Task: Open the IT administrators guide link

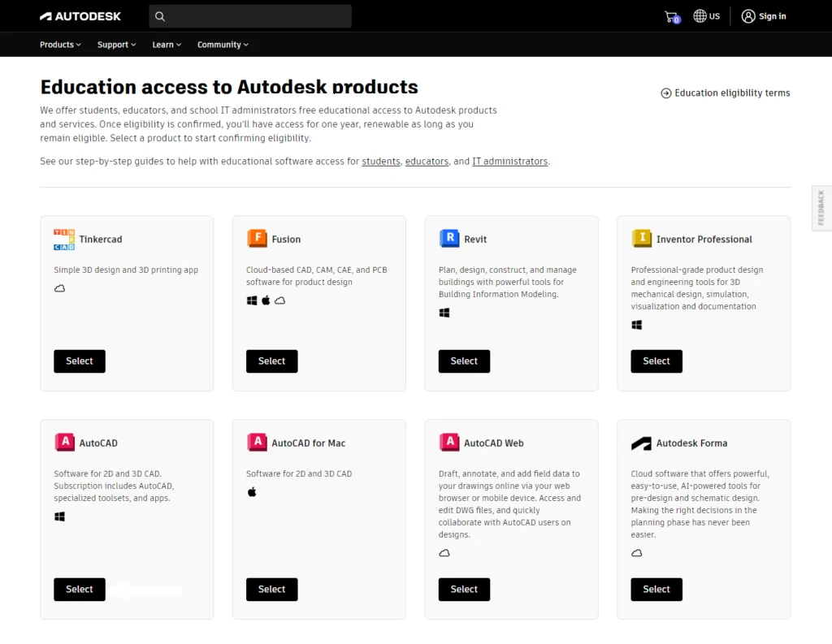Action: point(510,162)
